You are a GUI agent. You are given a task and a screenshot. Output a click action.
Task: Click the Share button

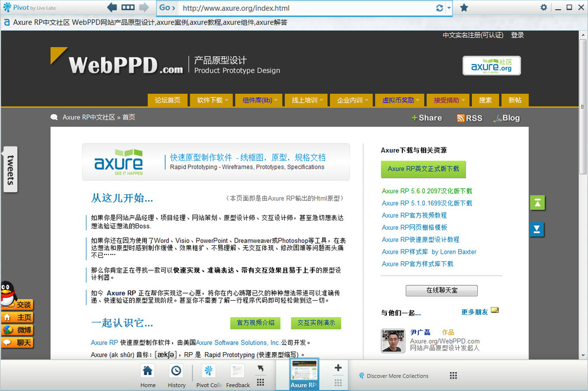[x=427, y=118]
